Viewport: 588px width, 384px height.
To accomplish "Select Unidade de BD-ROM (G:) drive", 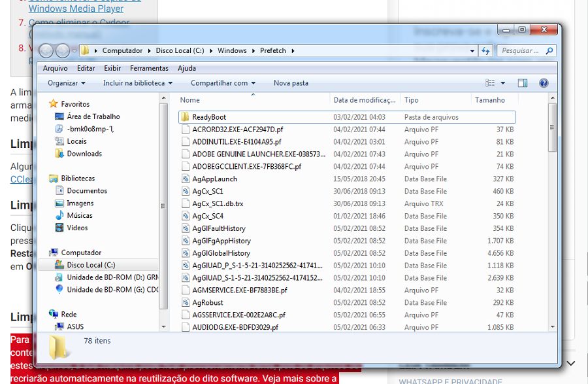I will point(112,290).
